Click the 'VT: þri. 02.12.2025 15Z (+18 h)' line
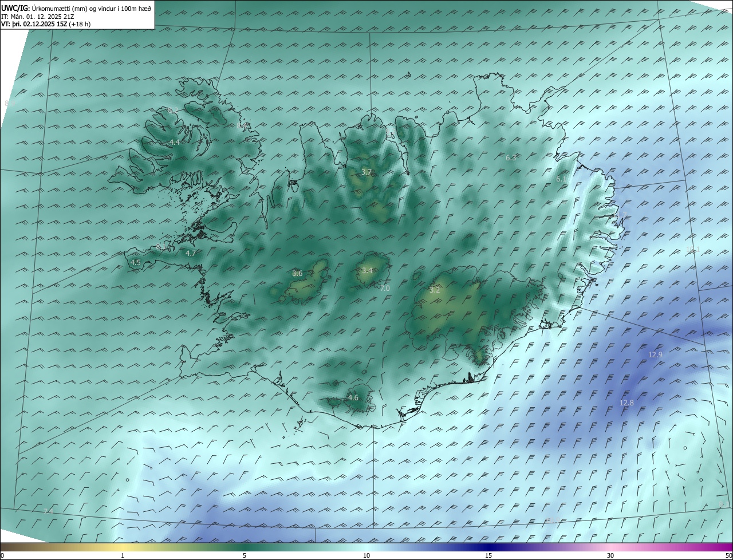The image size is (733, 560). (x=46, y=24)
